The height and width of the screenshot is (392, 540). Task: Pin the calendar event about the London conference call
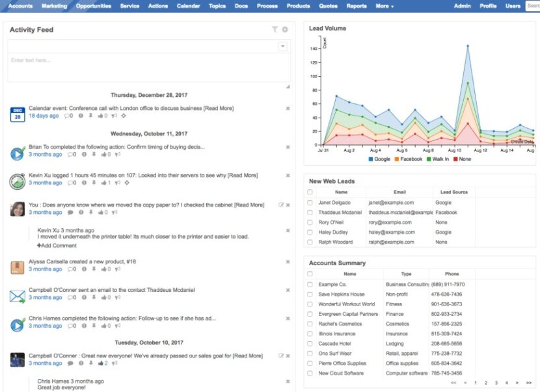coord(90,116)
